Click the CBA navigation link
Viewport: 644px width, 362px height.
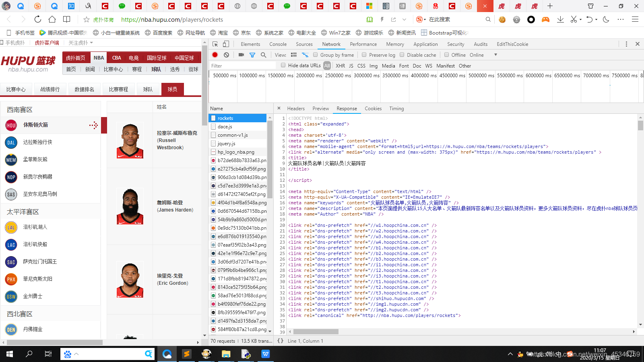(117, 58)
